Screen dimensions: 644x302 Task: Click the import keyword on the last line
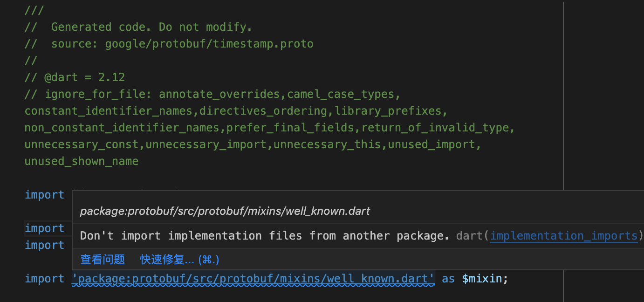[x=44, y=278]
